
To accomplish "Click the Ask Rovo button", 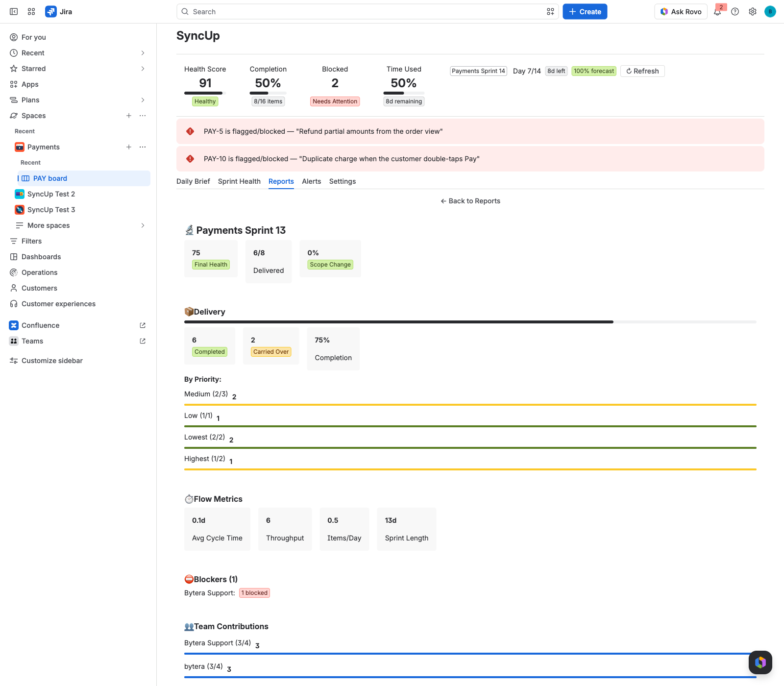I will coord(681,12).
